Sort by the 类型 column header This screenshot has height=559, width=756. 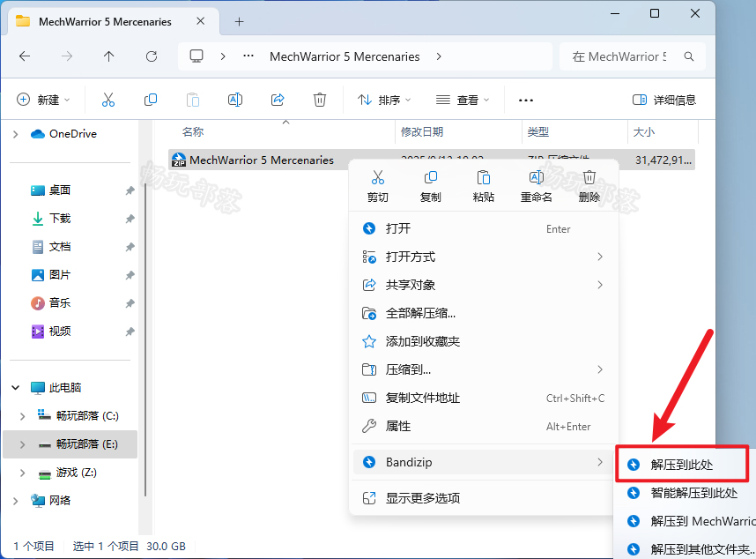[538, 131]
